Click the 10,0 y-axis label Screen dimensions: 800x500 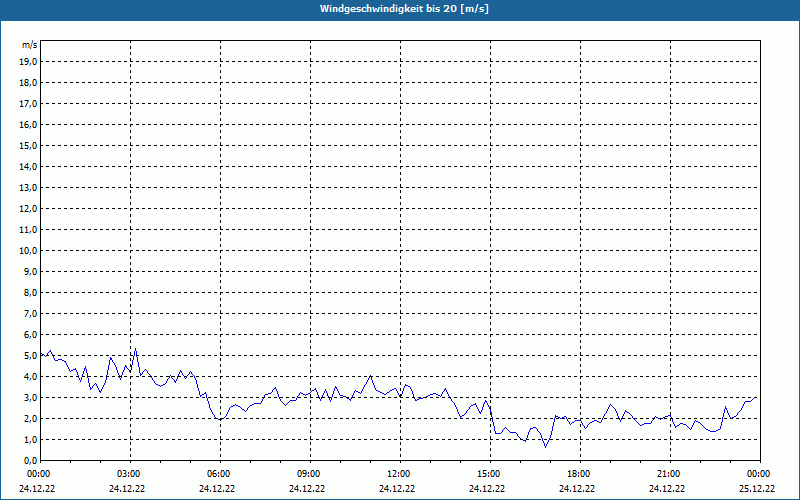click(28, 251)
